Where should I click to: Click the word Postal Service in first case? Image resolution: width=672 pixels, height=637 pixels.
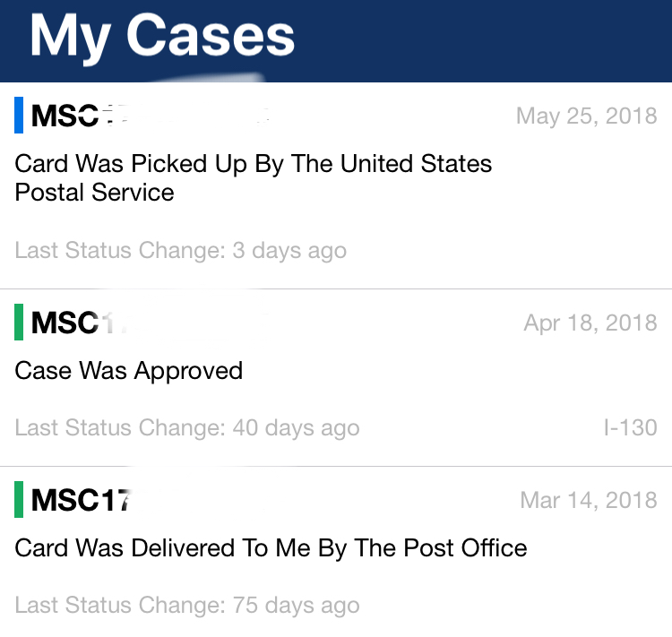click(94, 193)
